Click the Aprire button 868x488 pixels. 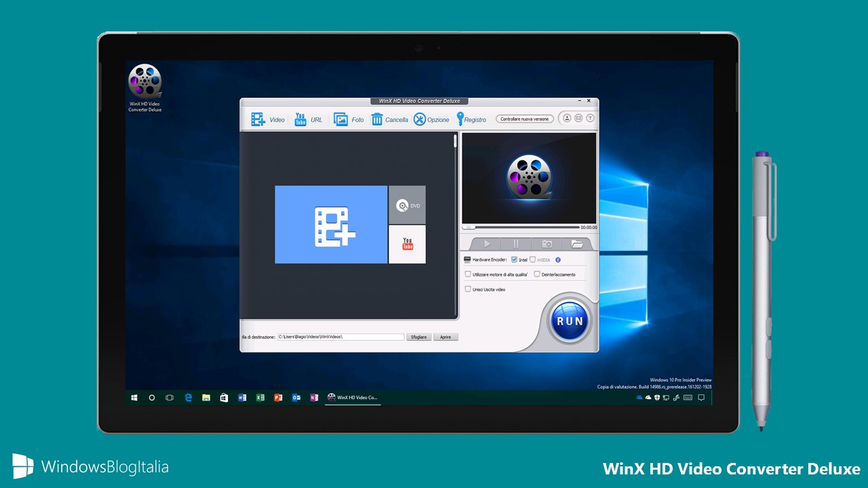(x=446, y=337)
